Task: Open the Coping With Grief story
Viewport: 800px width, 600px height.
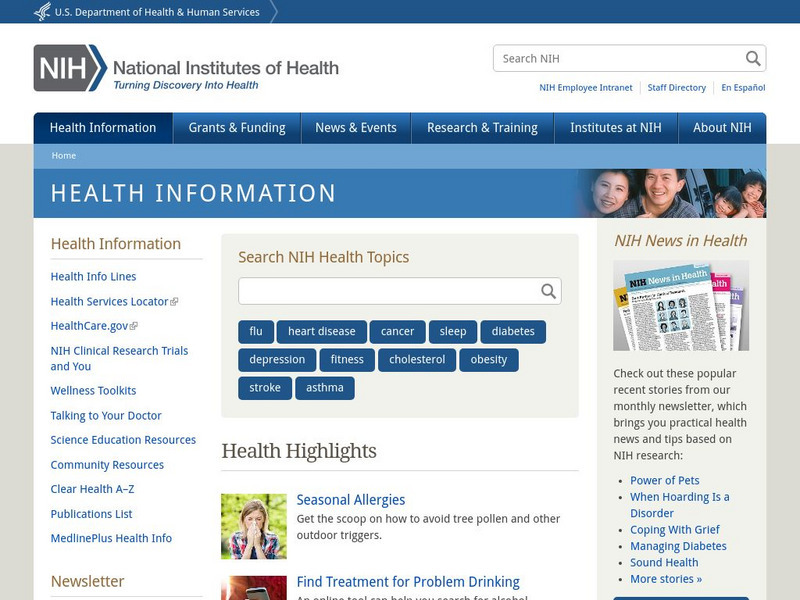Action: (675, 530)
